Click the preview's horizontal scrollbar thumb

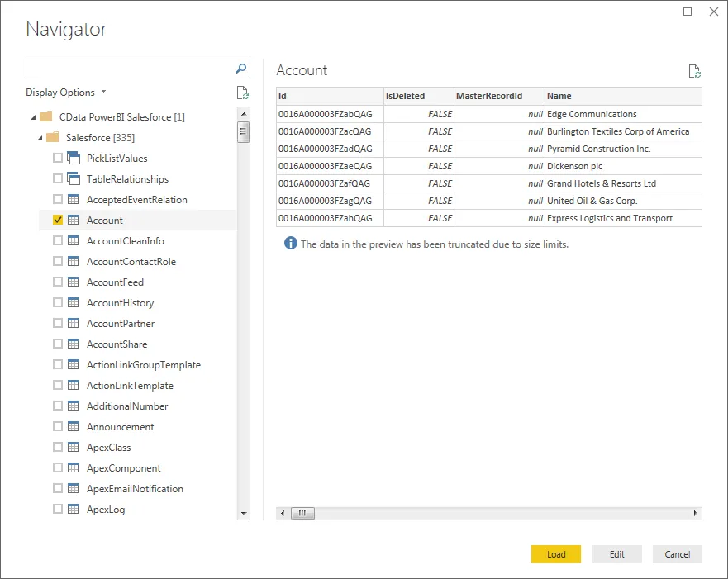[x=302, y=513]
